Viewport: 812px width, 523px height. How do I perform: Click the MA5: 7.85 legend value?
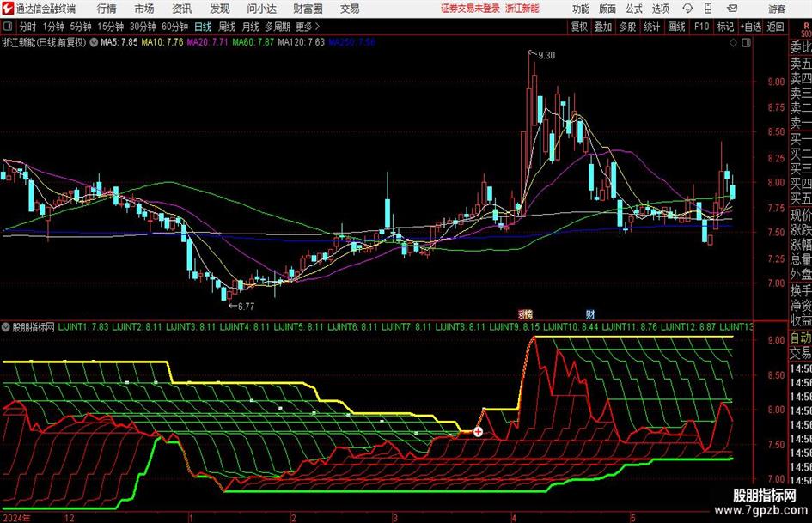(119, 42)
